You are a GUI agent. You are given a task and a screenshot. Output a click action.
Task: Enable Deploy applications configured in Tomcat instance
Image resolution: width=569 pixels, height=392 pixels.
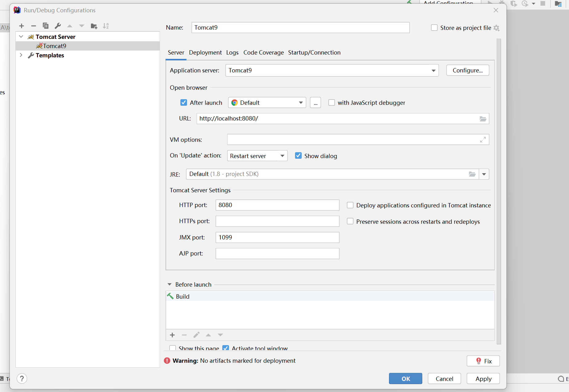coord(350,205)
